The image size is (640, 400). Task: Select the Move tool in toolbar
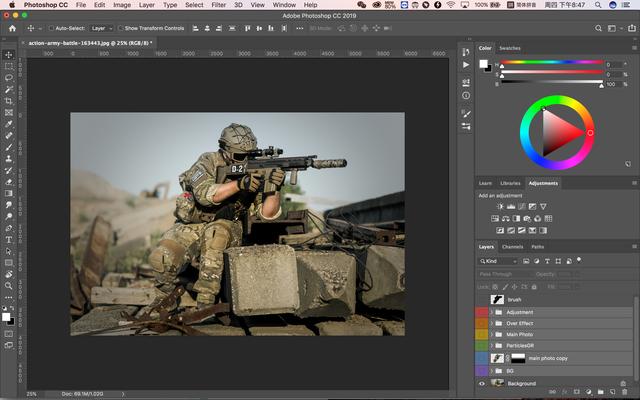coord(9,55)
